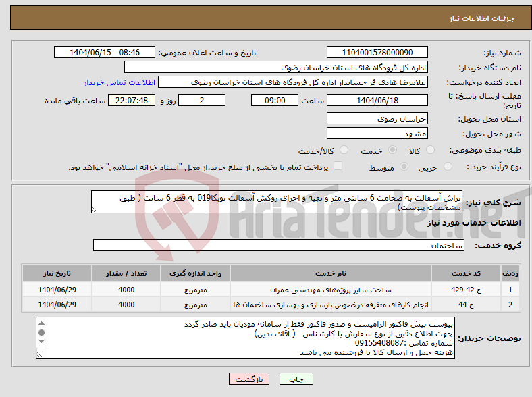Viewport: 532px width, 397px height.
Task: Select the متوسط purchase type radio
Action: coord(404,166)
